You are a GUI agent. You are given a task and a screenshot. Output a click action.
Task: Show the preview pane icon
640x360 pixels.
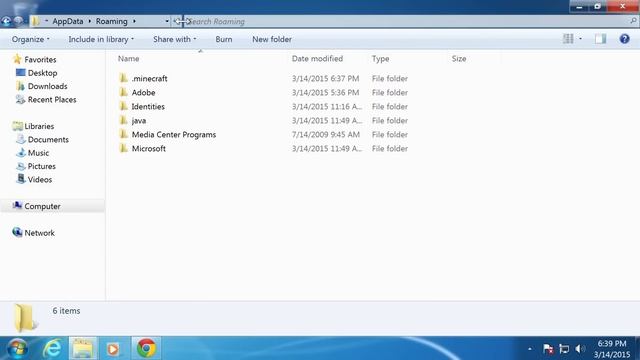click(x=600, y=39)
